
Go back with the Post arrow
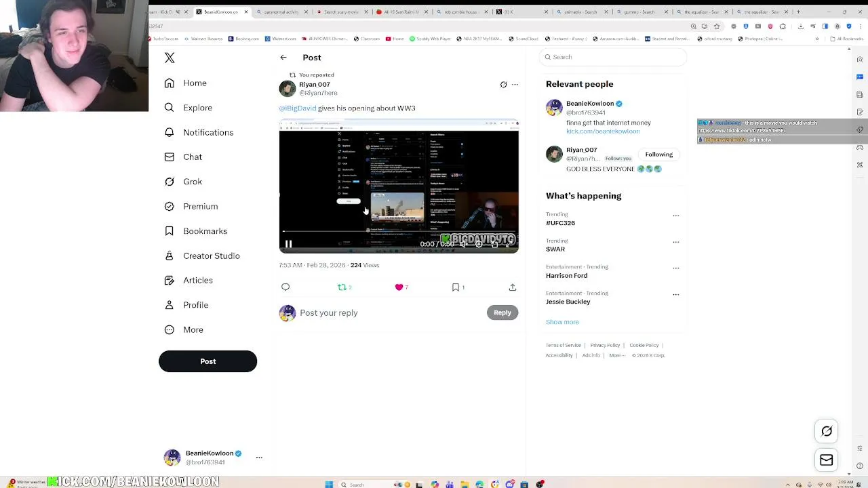[283, 58]
